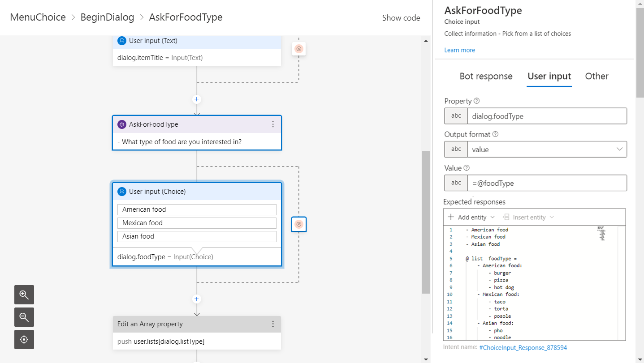The width and height of the screenshot is (644, 363).
Task: Switch to the Bot response tab
Action: click(x=486, y=76)
